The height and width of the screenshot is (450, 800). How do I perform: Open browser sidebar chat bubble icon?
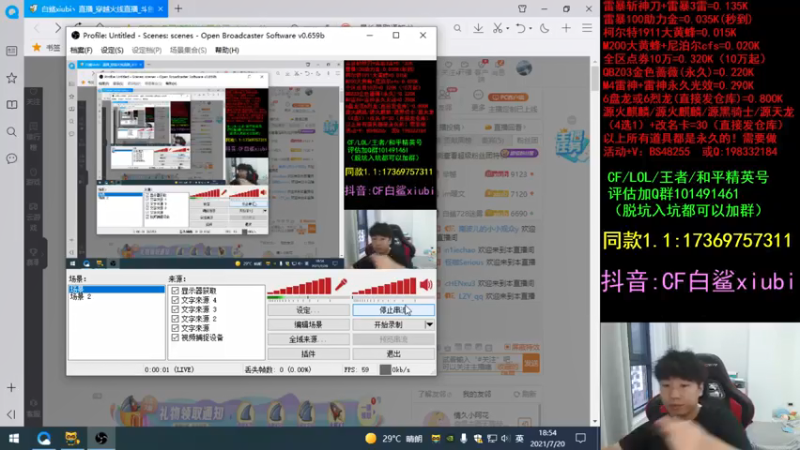click(x=11, y=159)
